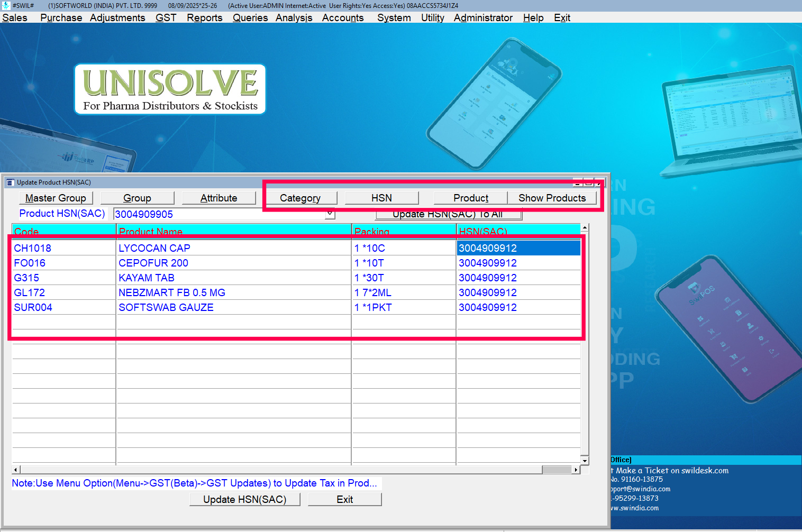
Task: Click the HSN filter button
Action: point(381,198)
